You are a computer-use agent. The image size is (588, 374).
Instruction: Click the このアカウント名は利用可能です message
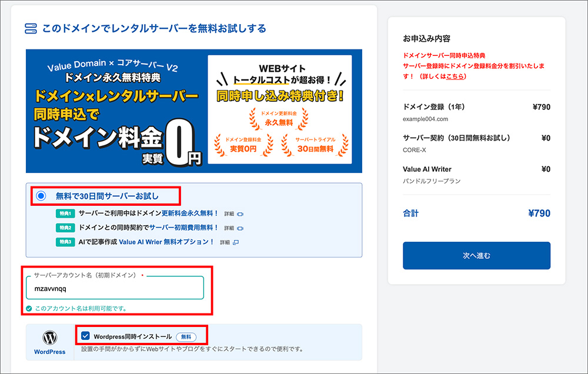pyautogui.click(x=81, y=308)
